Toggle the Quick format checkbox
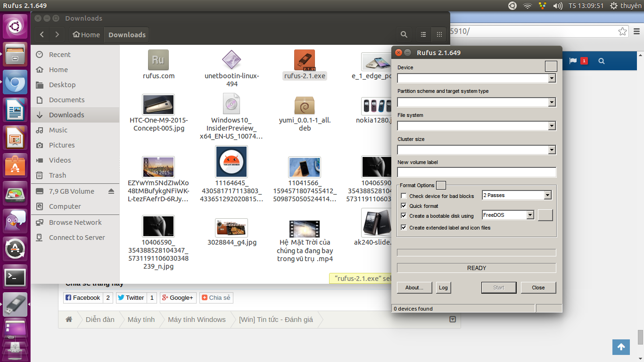 coord(404,206)
